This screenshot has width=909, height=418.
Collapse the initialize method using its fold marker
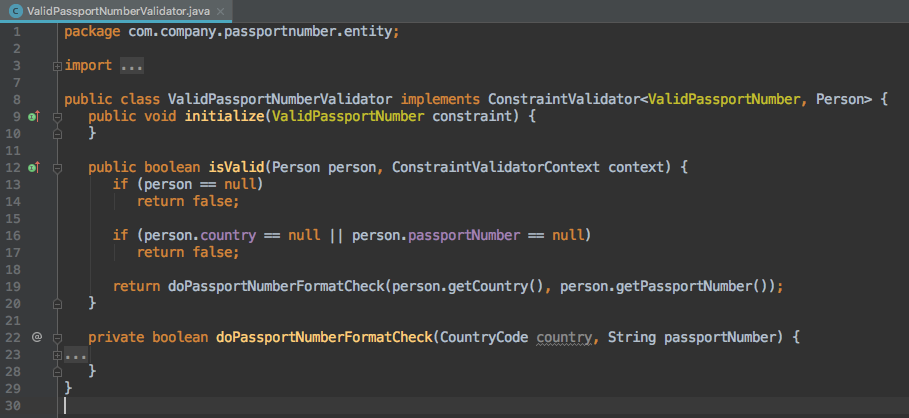[56, 117]
